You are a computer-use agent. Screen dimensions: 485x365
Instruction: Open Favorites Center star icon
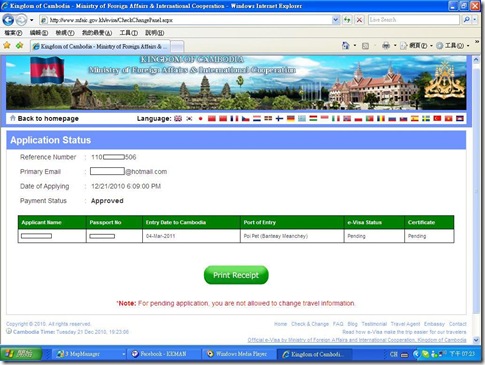click(x=7, y=45)
